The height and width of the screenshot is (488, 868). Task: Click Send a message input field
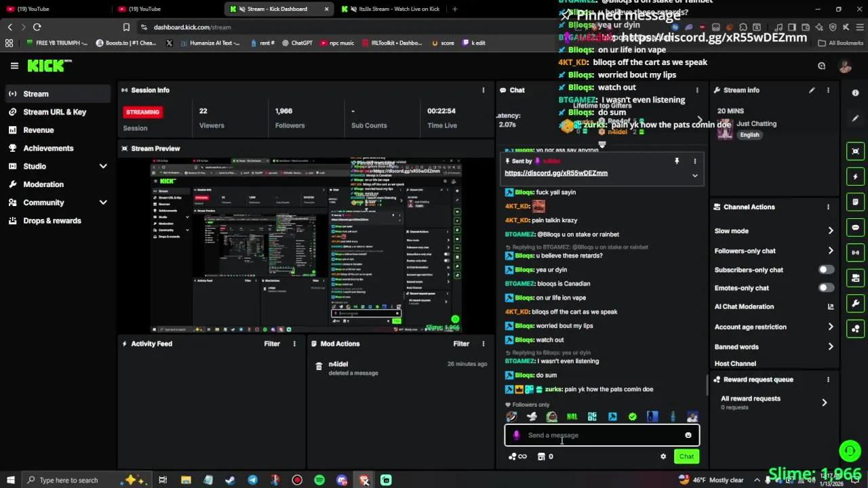pyautogui.click(x=602, y=435)
